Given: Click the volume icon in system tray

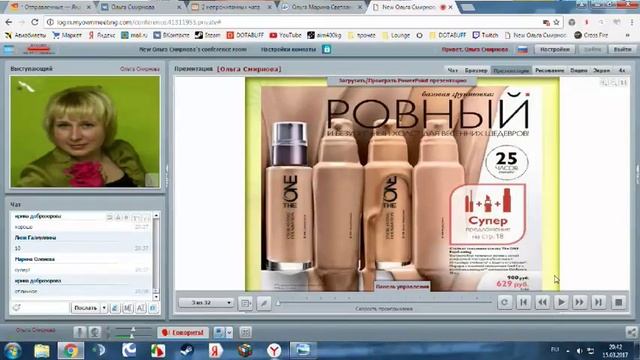Looking at the screenshot, I should coord(579,351).
